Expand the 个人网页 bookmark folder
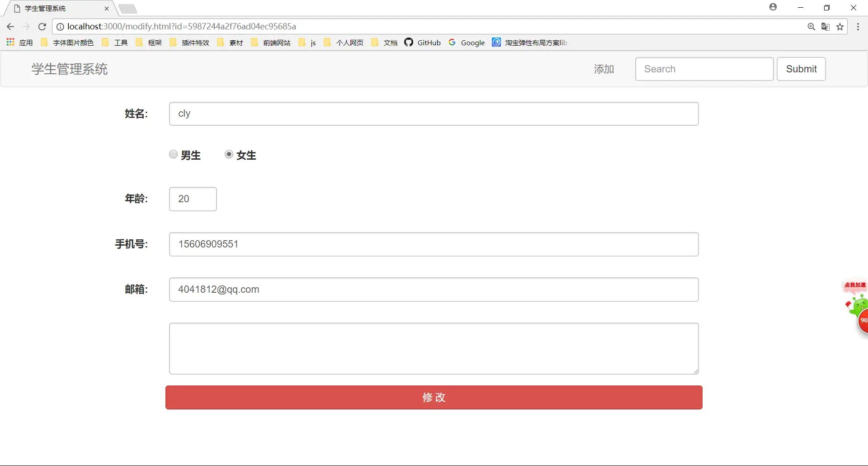Screen dimensions: 868x466 point(344,43)
